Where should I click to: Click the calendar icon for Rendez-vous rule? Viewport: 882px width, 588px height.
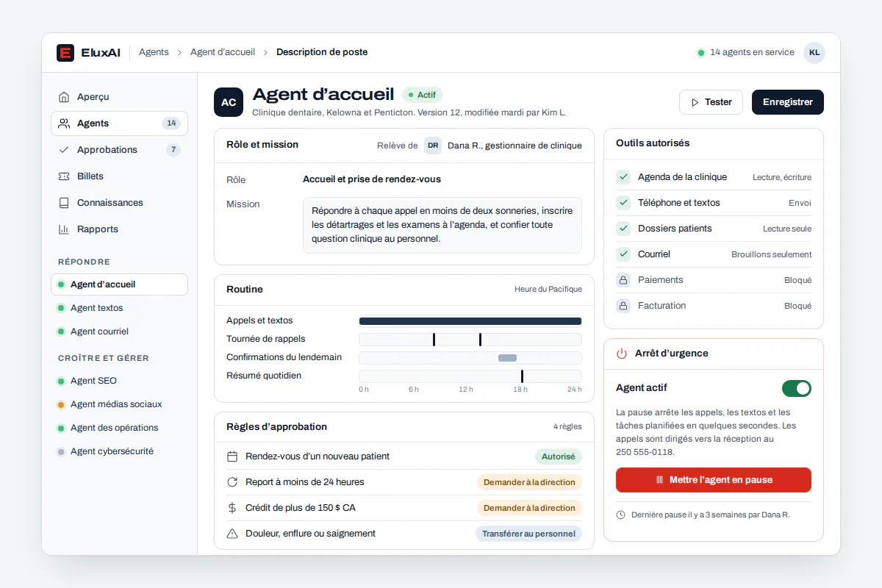tap(232, 456)
